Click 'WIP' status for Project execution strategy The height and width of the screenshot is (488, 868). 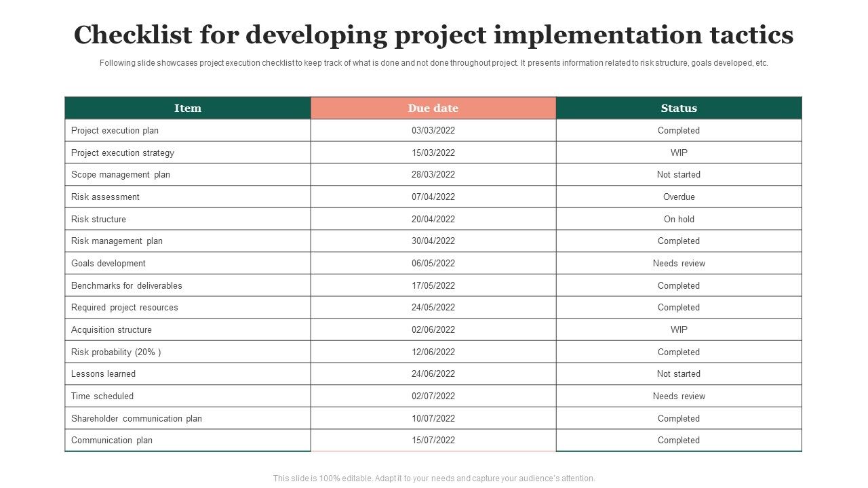(x=679, y=152)
